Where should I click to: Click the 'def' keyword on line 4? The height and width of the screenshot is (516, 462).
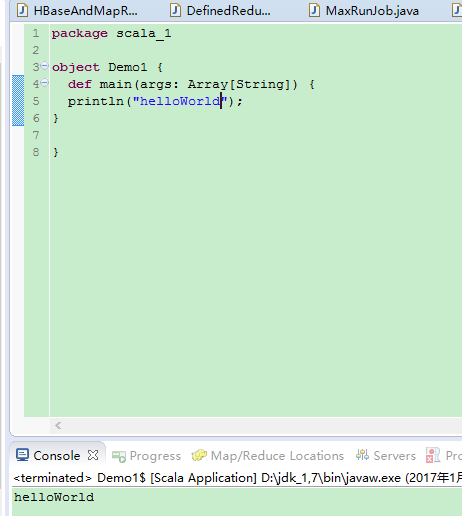80,84
